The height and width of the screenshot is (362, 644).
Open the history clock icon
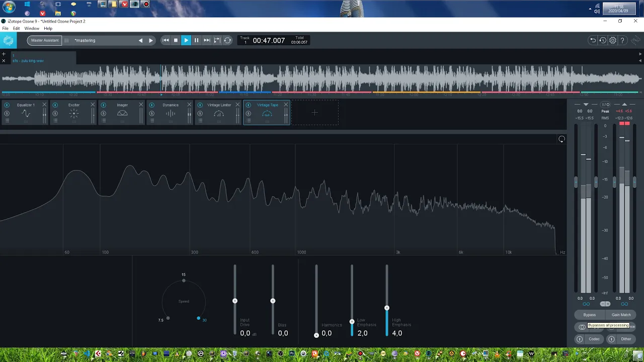click(x=603, y=41)
